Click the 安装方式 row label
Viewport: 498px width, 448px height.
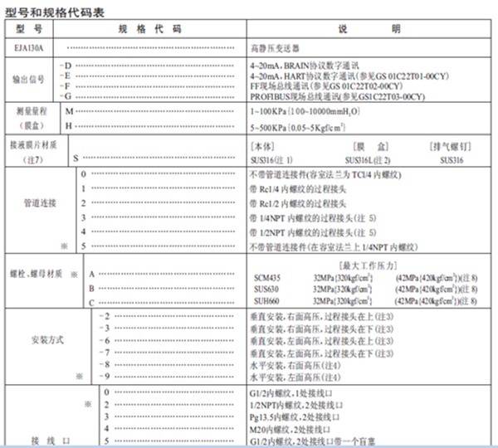coord(47,340)
